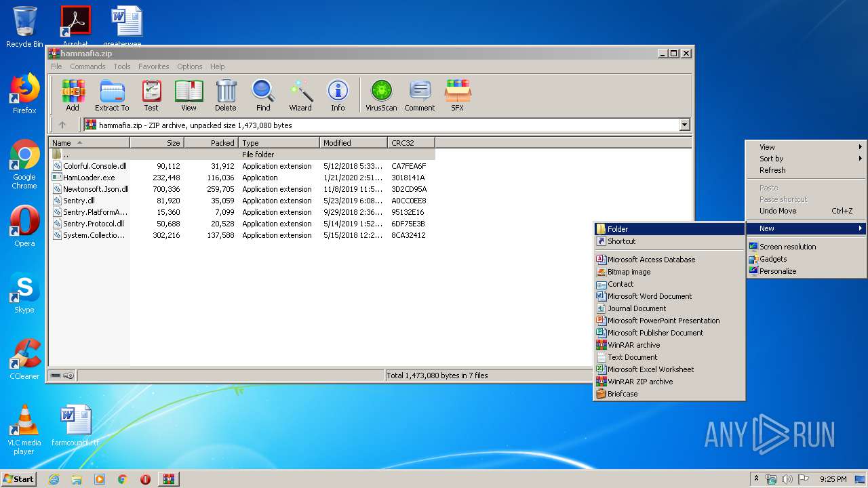Viewport: 868px width, 488px height.
Task: Choose Microsoft Word Document in New submenu
Action: pos(669,296)
